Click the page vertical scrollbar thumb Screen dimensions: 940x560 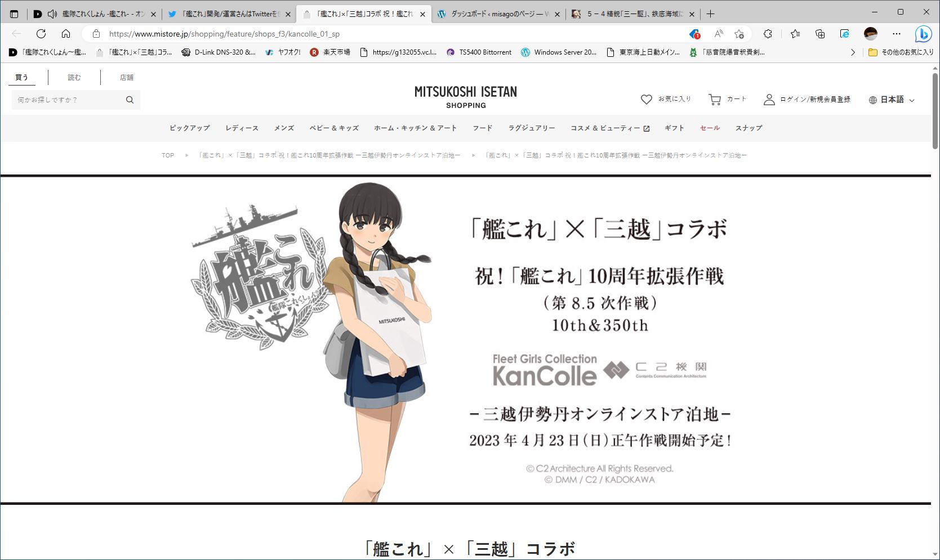coord(935,110)
